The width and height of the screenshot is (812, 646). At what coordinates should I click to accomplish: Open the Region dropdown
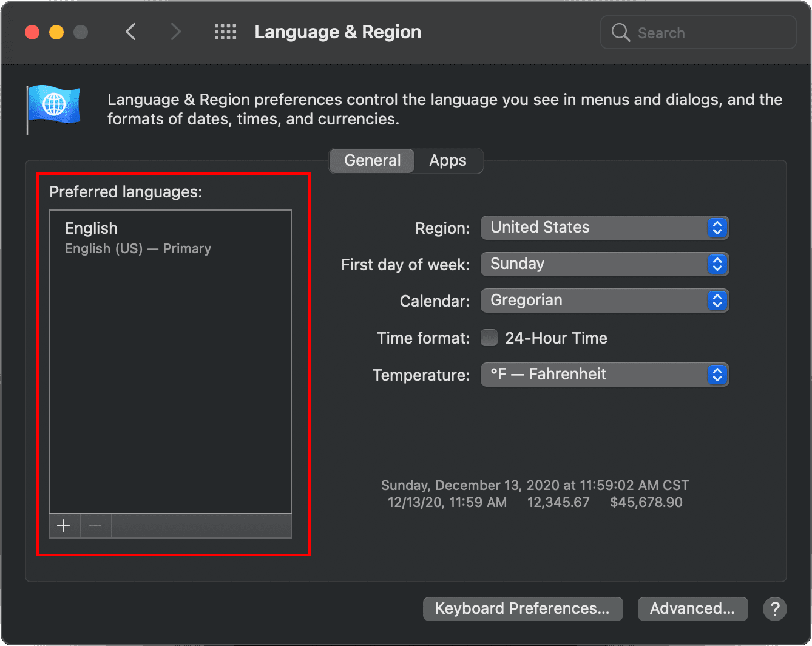[x=604, y=228]
